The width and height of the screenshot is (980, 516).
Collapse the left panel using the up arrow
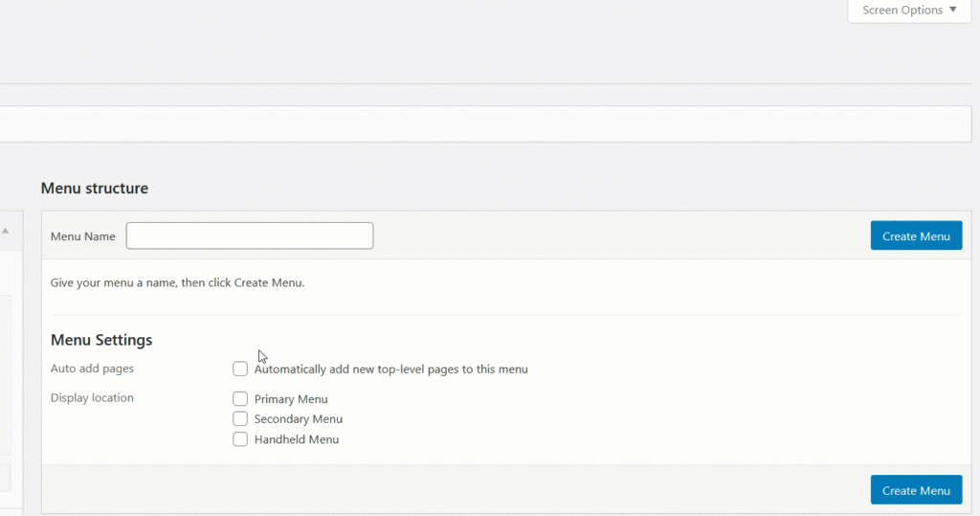[5, 231]
